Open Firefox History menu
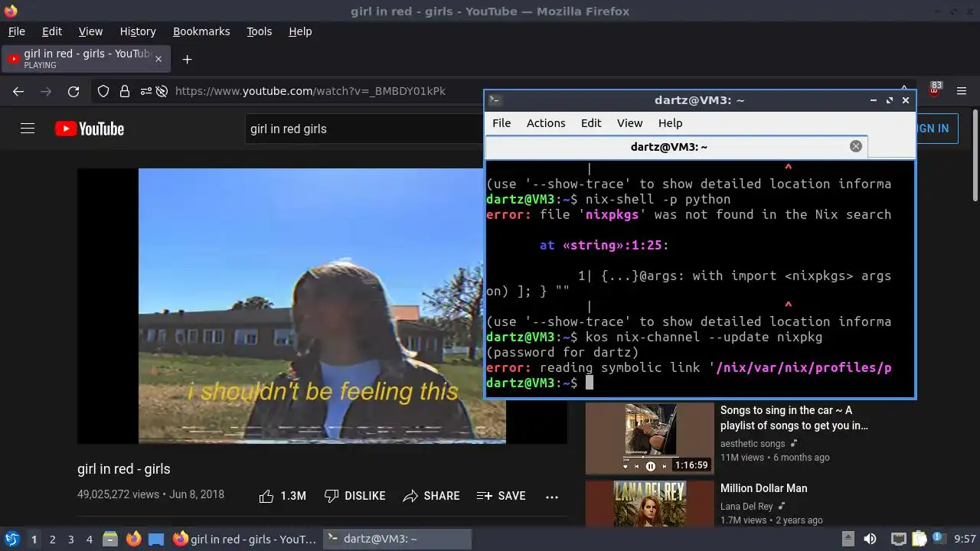The height and width of the screenshot is (551, 980). pos(138,31)
